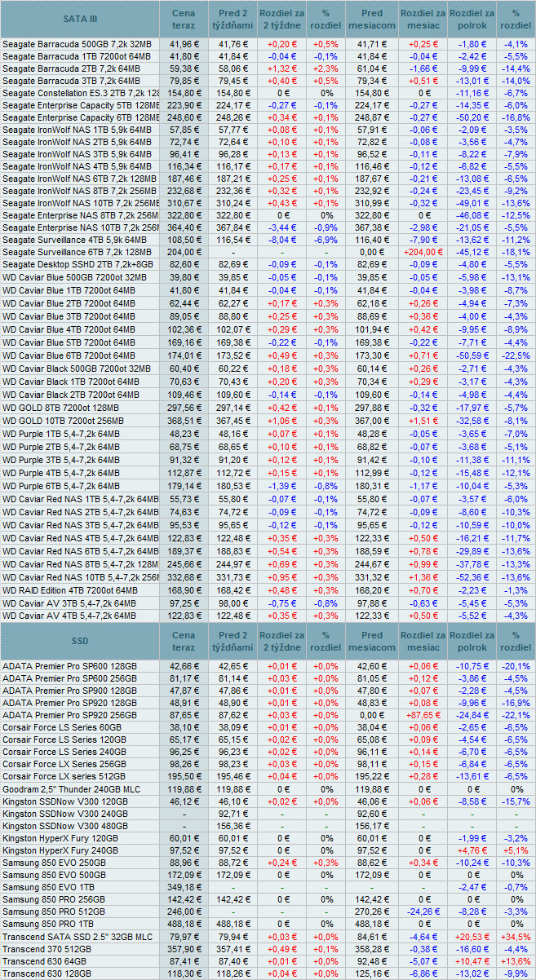
Task: Click 'Rozdiel za polrok' header in SATA III table
Action: tap(472, 18)
